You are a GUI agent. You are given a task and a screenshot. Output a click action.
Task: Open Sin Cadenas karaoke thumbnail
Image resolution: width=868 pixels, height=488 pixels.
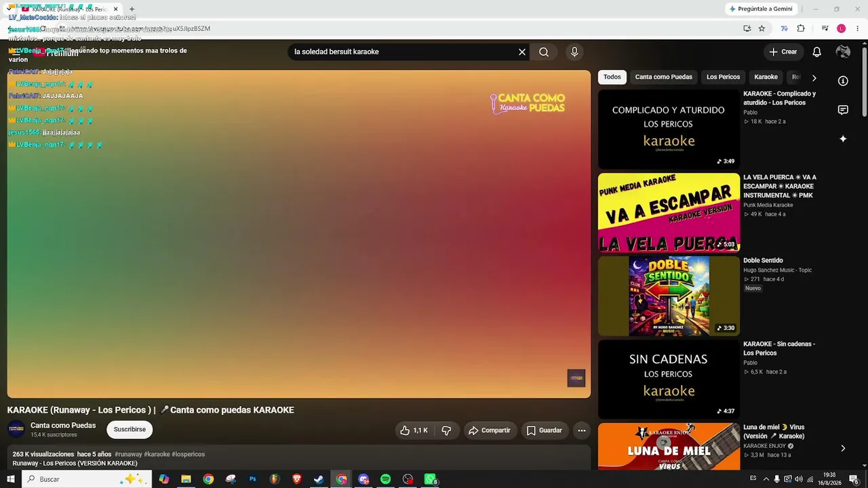[669, 380]
